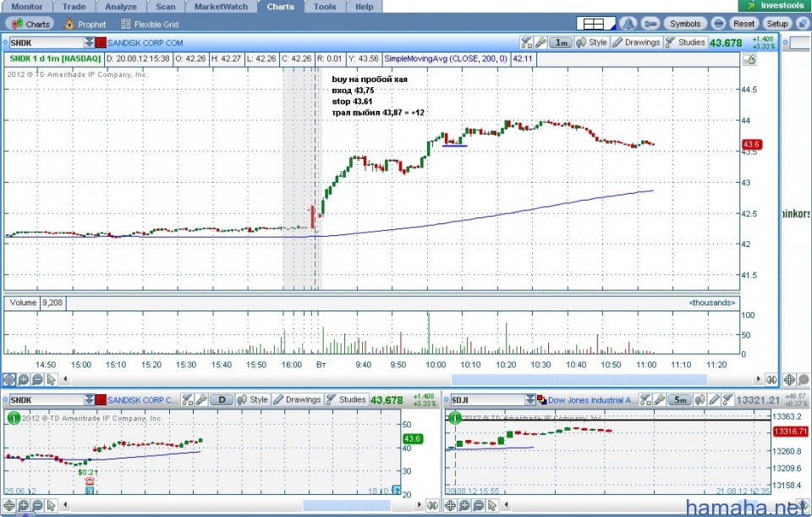Click the SANDISK CORP COM link

145,43
